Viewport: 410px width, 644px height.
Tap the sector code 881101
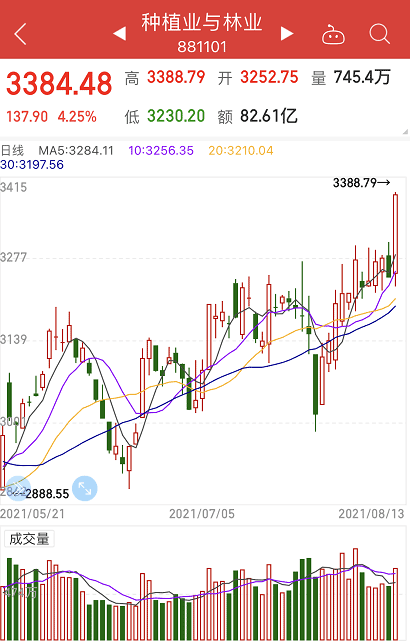(x=202, y=47)
